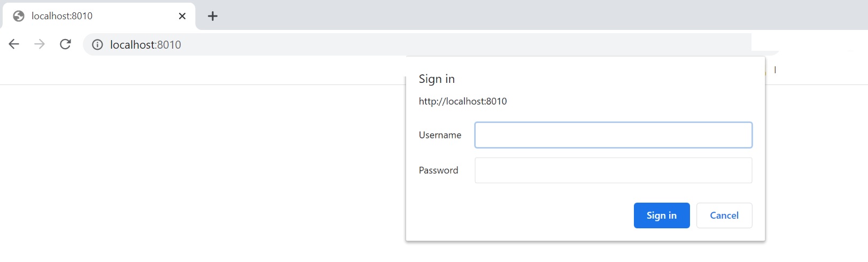Click the Password label text
Image resolution: width=868 pixels, height=262 pixels.
tap(438, 171)
